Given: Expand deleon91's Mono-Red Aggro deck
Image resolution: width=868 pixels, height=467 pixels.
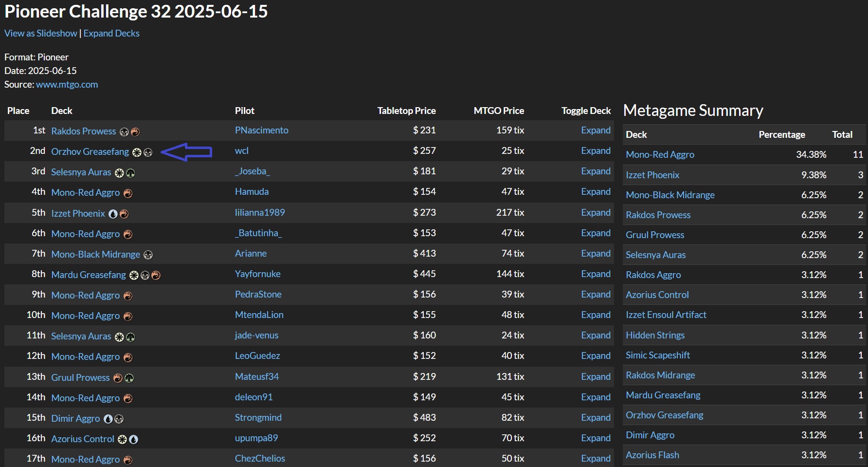Looking at the screenshot, I should (596, 397).
